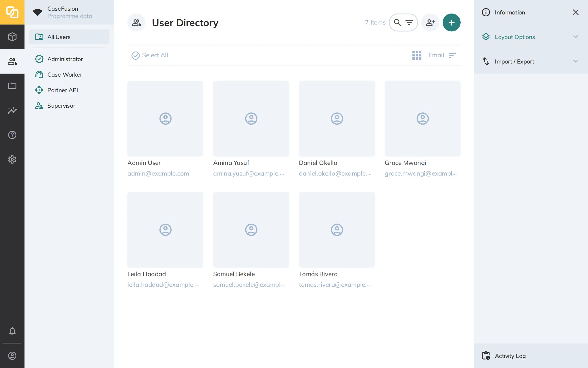Click the '7 Items' count text
Screen dimensions: 588x368
[x=375, y=22]
